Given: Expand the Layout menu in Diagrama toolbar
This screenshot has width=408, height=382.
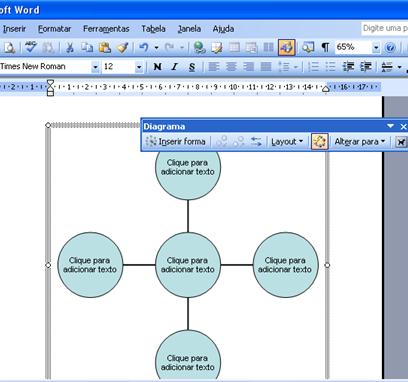Looking at the screenshot, I should (287, 142).
